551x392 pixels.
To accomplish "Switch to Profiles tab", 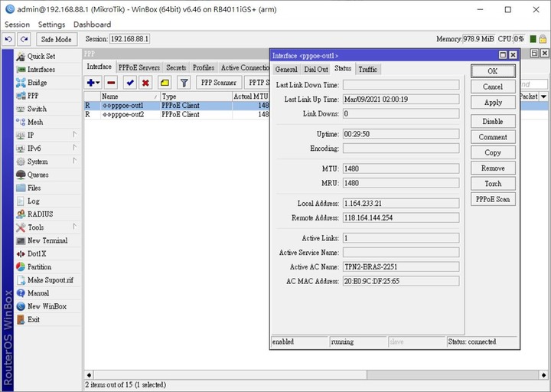I will click(x=204, y=67).
